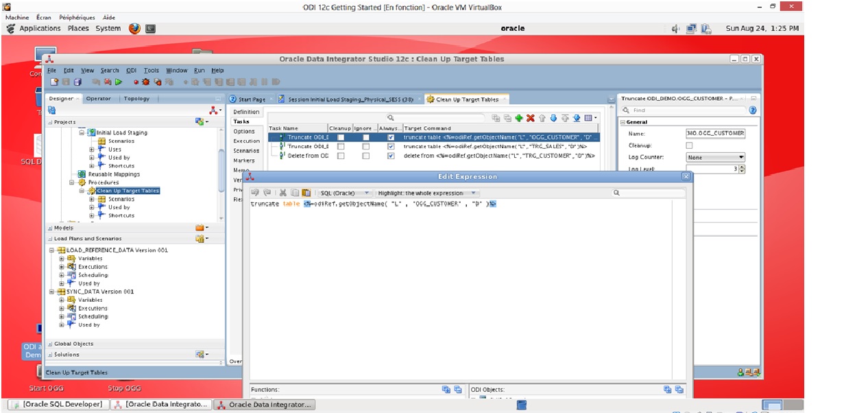Click Cut scissors icon in Edit Expression
Image resolution: width=868 pixels, height=413 pixels.
(x=283, y=193)
